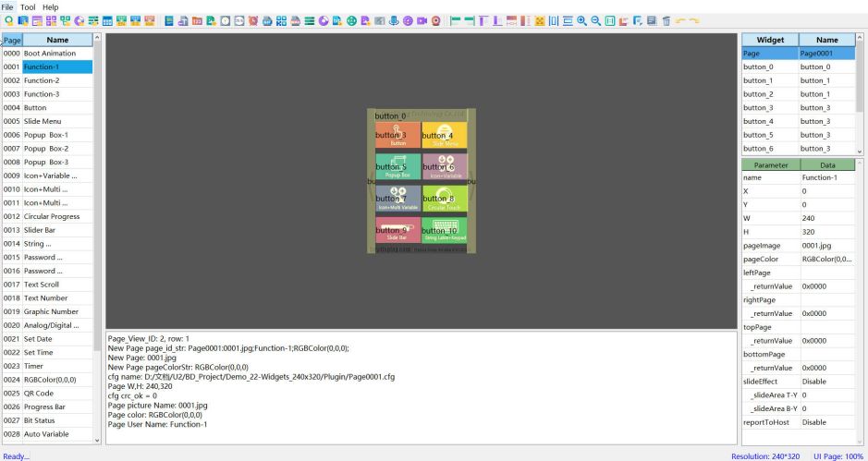Click page list scrollbar up arrow
Image resolution: width=868 pixels, height=461 pixels.
tap(97, 38)
